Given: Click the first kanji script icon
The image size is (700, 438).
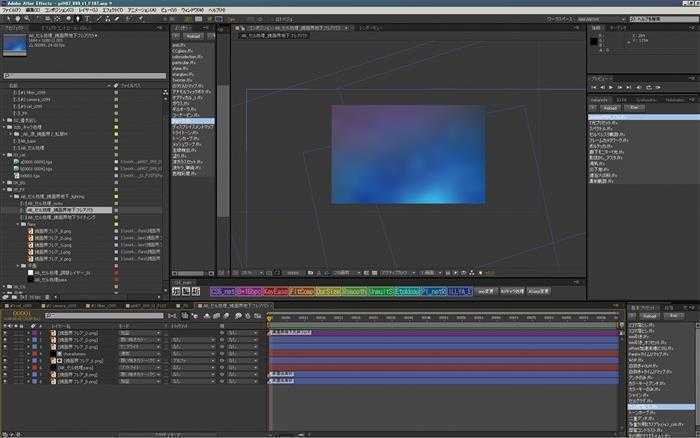Looking at the screenshot, I should coord(176,292).
